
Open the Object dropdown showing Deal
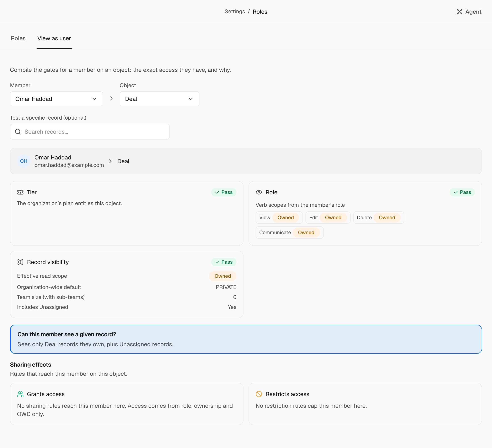pos(159,99)
